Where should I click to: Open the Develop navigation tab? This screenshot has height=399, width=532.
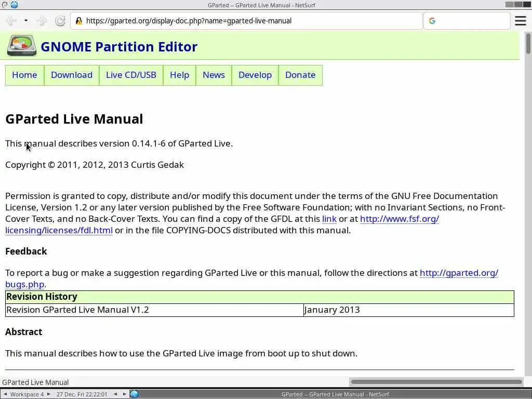[255, 75]
